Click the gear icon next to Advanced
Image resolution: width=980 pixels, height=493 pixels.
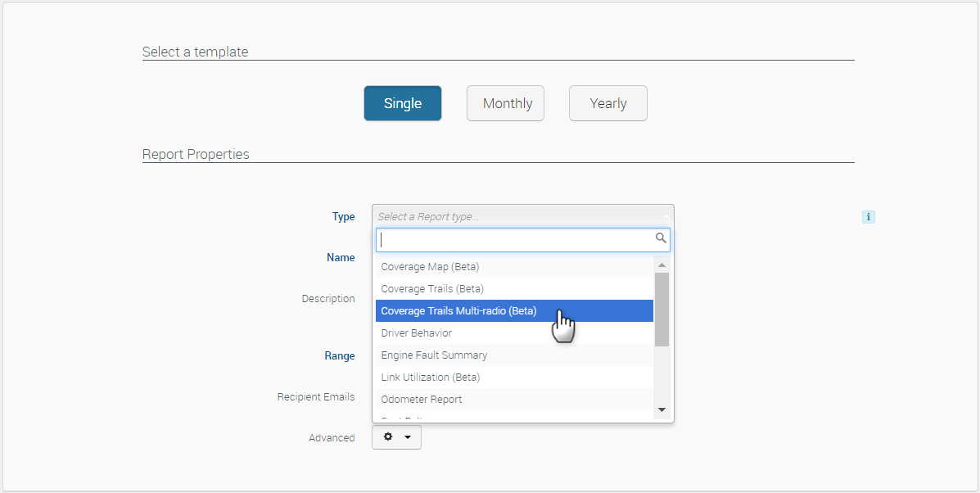[x=388, y=437]
